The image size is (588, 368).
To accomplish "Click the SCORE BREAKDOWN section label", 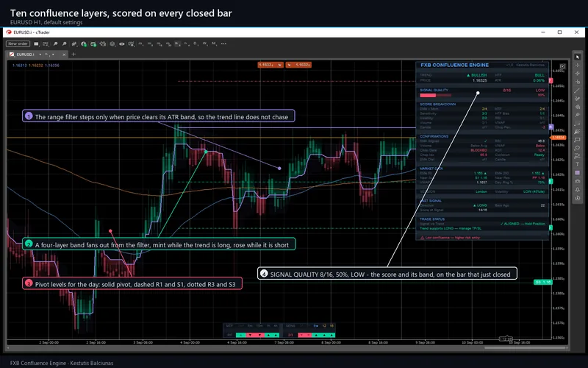I will coord(437,104).
